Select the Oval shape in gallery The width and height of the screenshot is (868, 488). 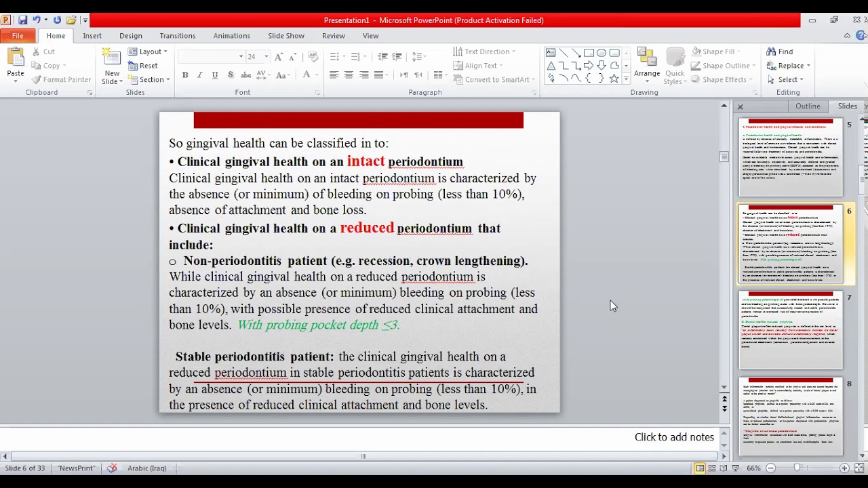(601, 53)
